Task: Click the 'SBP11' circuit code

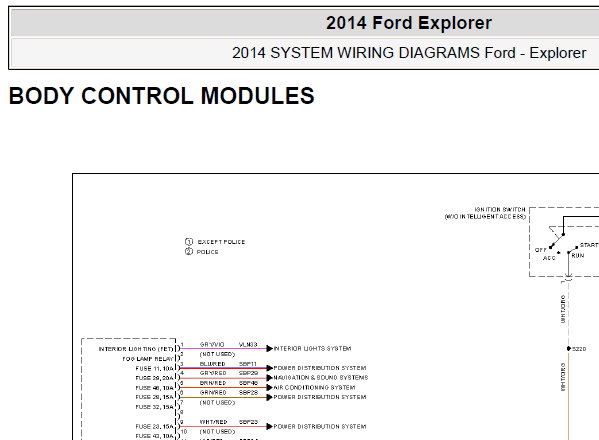Action: 248,364
